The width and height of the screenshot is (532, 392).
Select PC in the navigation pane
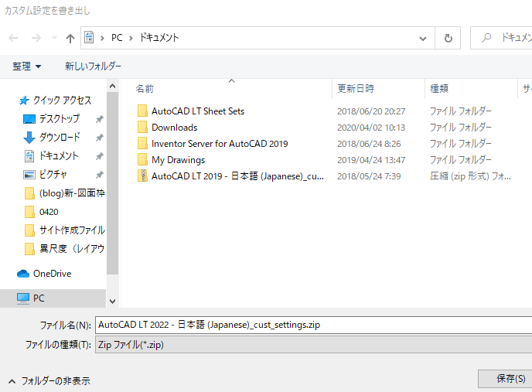pos(39,298)
